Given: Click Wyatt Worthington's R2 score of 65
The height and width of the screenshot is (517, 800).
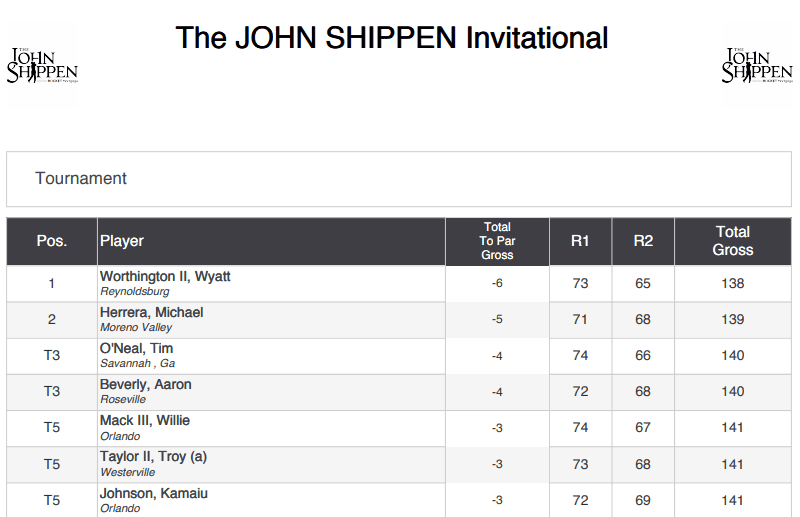Looking at the screenshot, I should click(643, 283).
